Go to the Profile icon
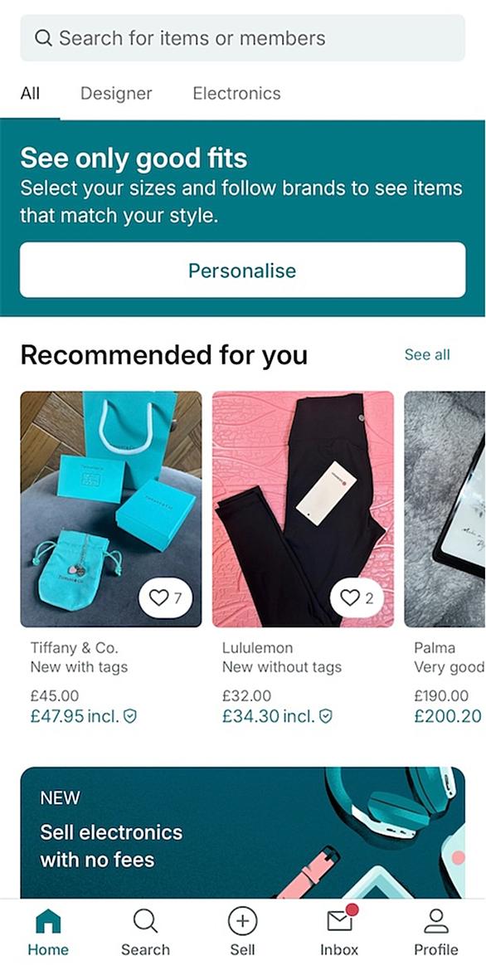 [x=436, y=922]
